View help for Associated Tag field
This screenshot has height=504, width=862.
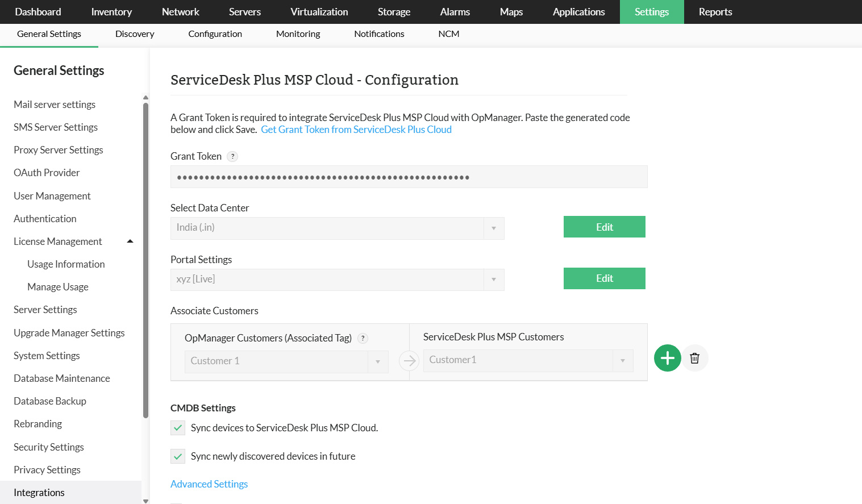coord(363,338)
